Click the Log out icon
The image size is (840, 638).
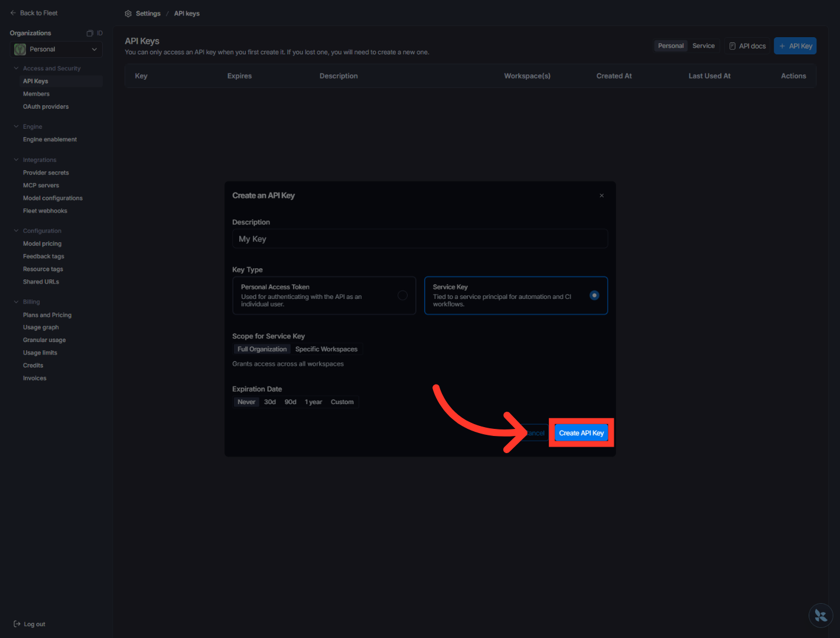(x=17, y=624)
